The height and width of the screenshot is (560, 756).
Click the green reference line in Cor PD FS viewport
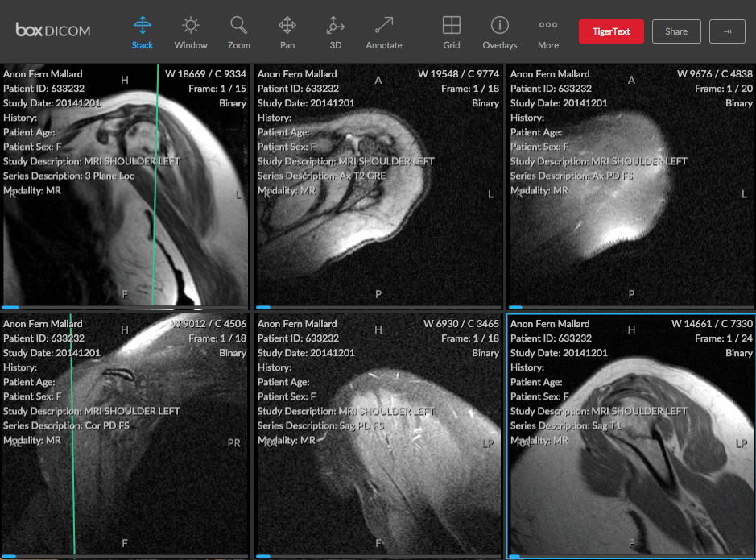(x=72, y=434)
